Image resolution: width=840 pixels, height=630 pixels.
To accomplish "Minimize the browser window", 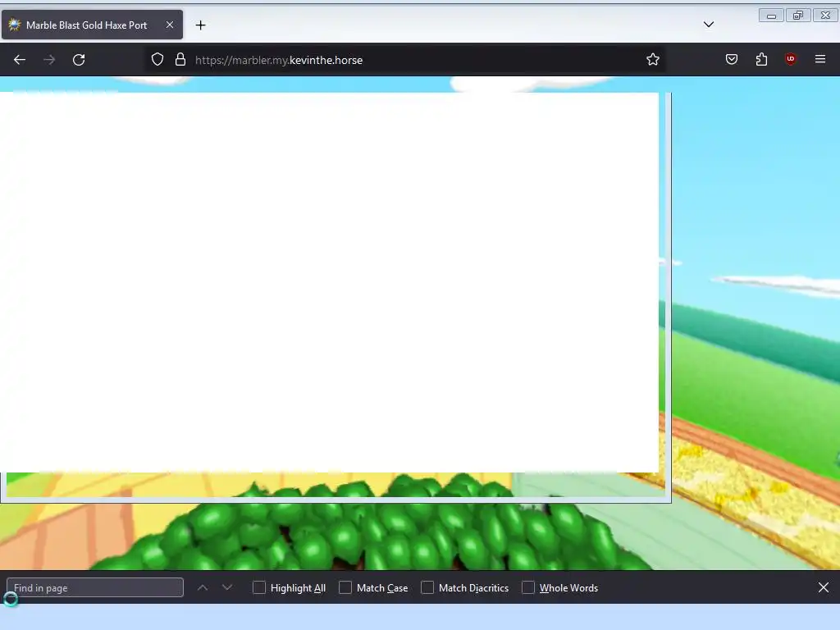I will click(771, 16).
